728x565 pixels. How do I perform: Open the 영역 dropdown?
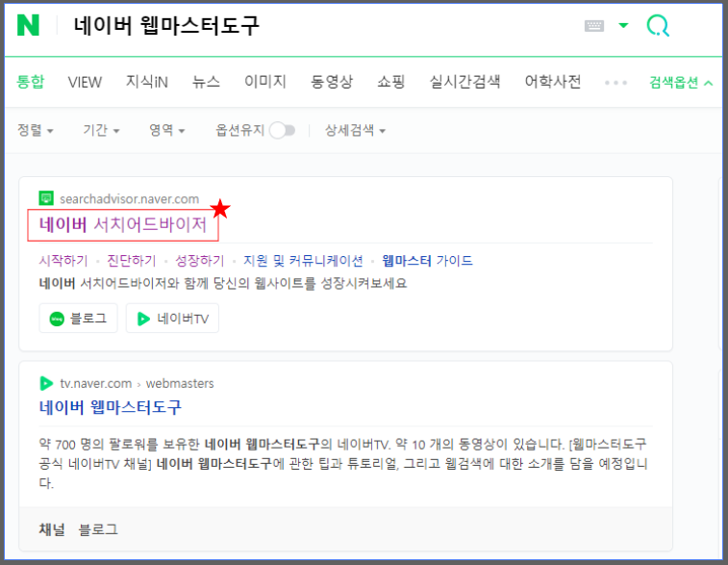coord(167,130)
